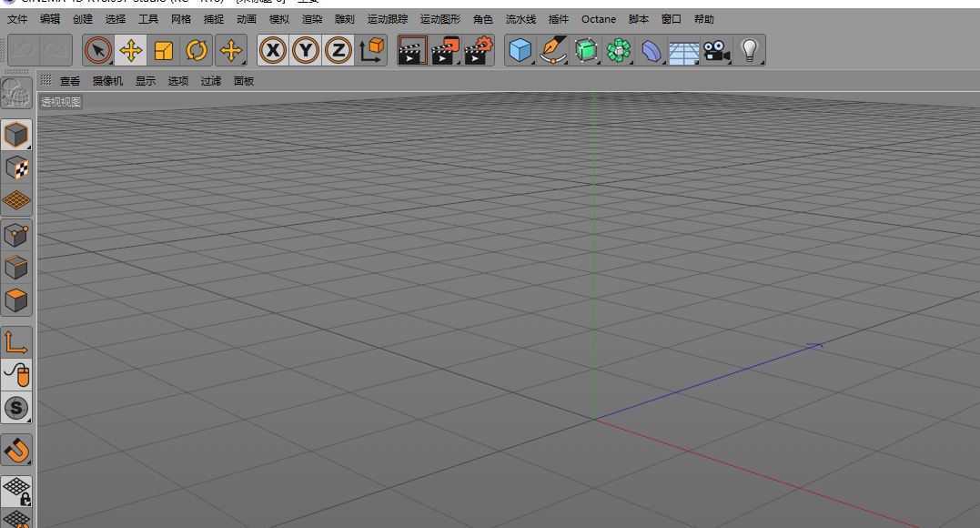This screenshot has height=528, width=980.
Task: Render to Picture Viewer
Action: click(x=446, y=50)
